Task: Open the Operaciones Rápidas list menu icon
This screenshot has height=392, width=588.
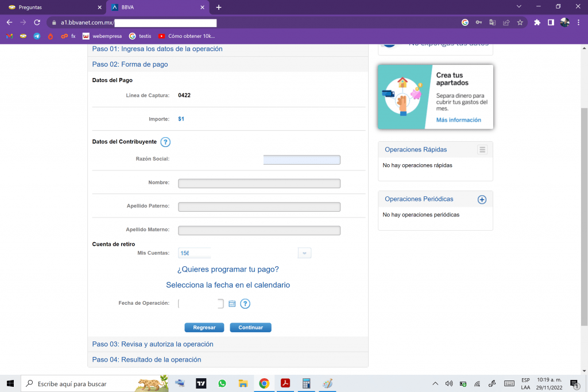Action: coord(482,150)
